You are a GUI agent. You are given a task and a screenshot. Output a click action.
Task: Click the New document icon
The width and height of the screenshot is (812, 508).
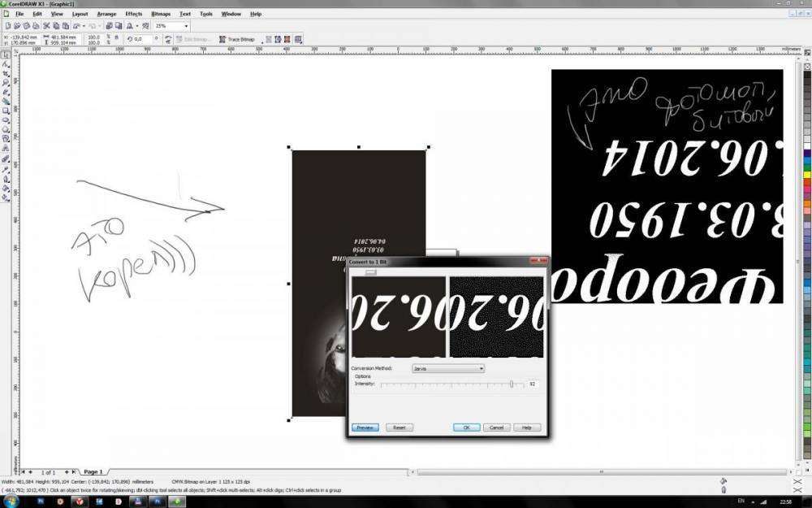tap(7, 26)
